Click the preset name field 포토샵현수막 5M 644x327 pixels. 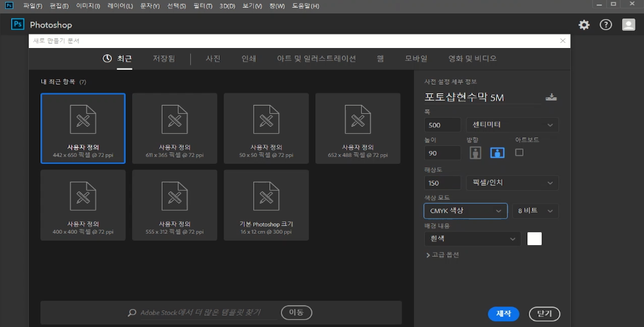coord(483,97)
